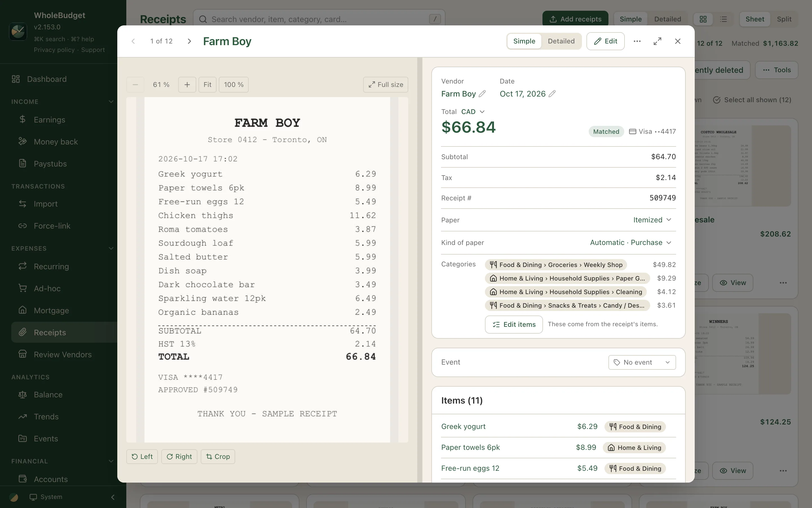Select Detailed view in the receipt dialog
This screenshot has width=812, height=508.
pyautogui.click(x=561, y=41)
